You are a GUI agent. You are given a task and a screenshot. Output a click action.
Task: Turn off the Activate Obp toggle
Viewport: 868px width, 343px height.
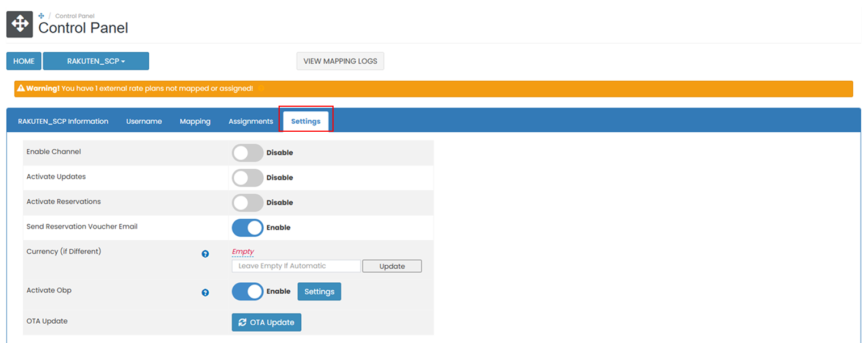pyautogui.click(x=247, y=291)
